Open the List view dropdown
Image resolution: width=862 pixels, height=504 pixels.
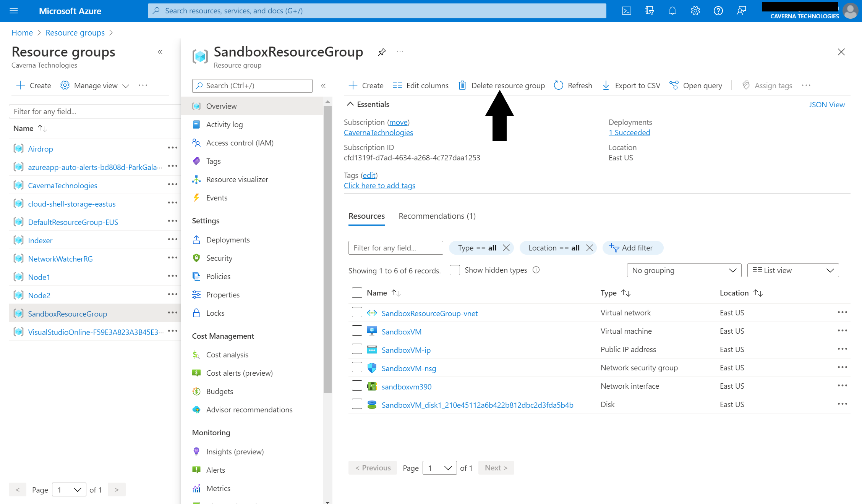[793, 270]
